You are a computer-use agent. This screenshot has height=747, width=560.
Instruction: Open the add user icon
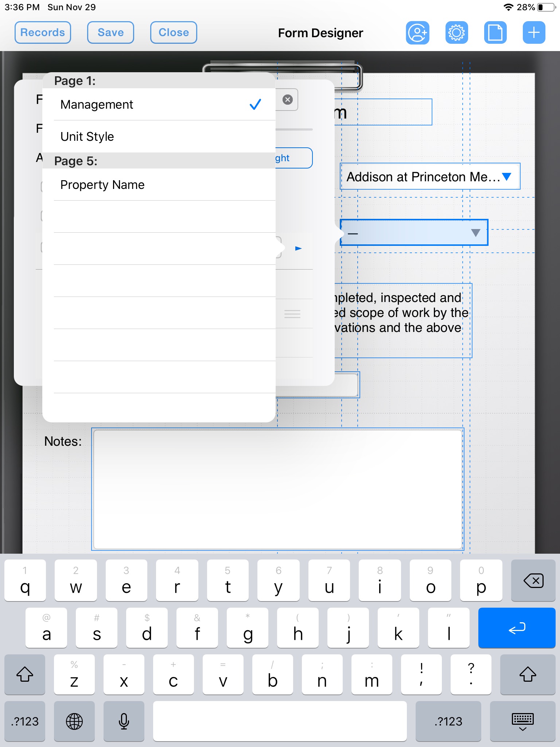pos(417,33)
